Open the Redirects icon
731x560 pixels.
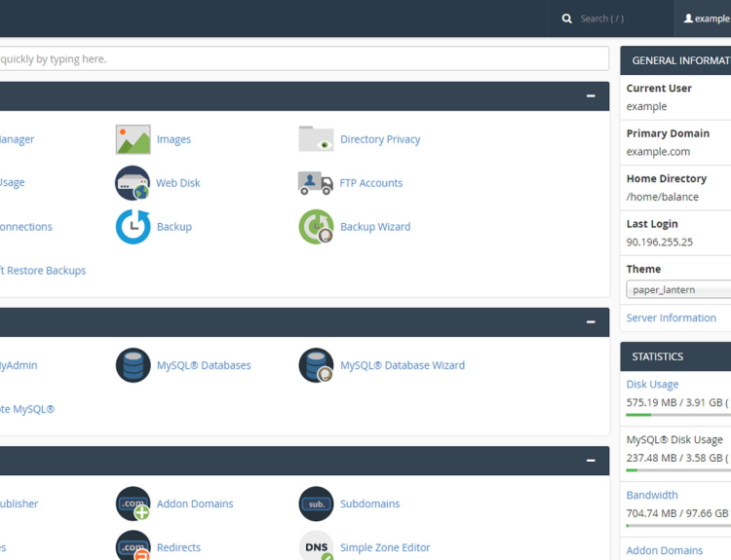[133, 546]
